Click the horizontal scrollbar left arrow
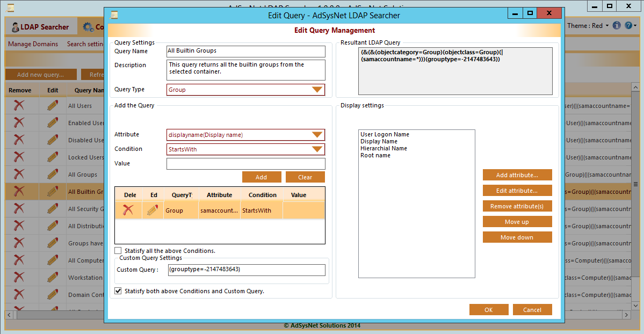Image resolution: width=644 pixels, height=334 pixels. click(x=10, y=315)
